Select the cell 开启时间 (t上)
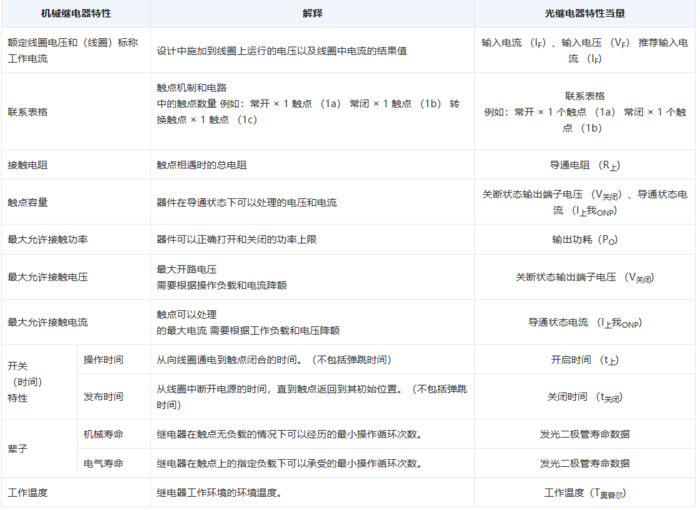The width and height of the screenshot is (700, 510). tap(584, 360)
